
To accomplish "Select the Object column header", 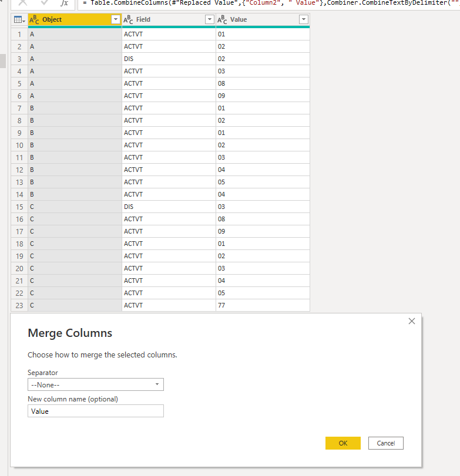I will tap(75, 20).
